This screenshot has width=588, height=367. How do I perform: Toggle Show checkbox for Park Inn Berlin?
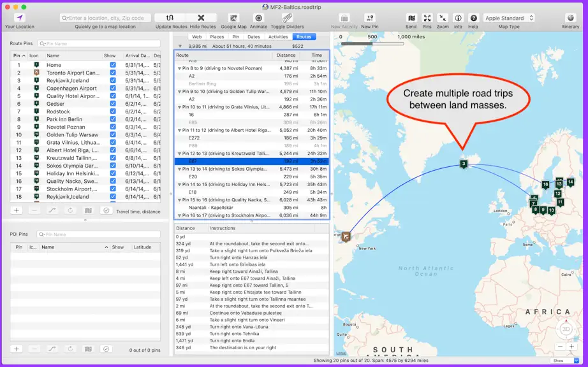113,119
